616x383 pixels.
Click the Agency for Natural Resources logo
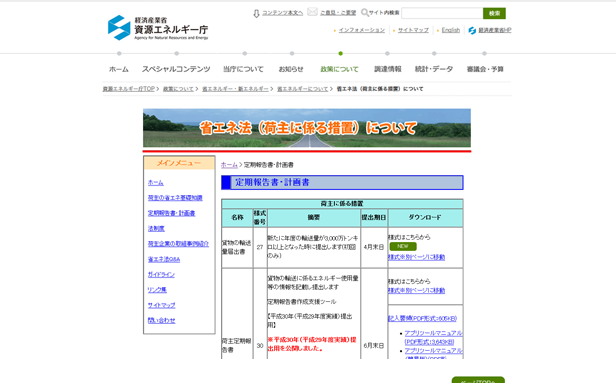[x=158, y=27]
